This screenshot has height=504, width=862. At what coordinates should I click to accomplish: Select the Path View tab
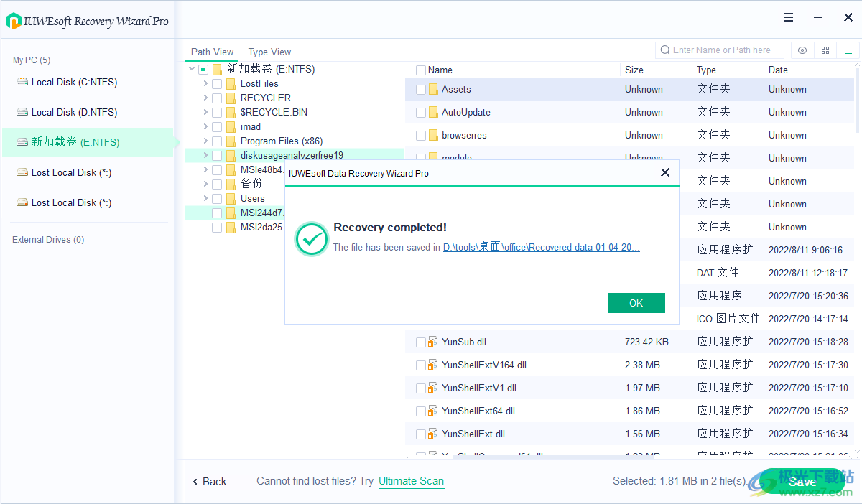211,52
